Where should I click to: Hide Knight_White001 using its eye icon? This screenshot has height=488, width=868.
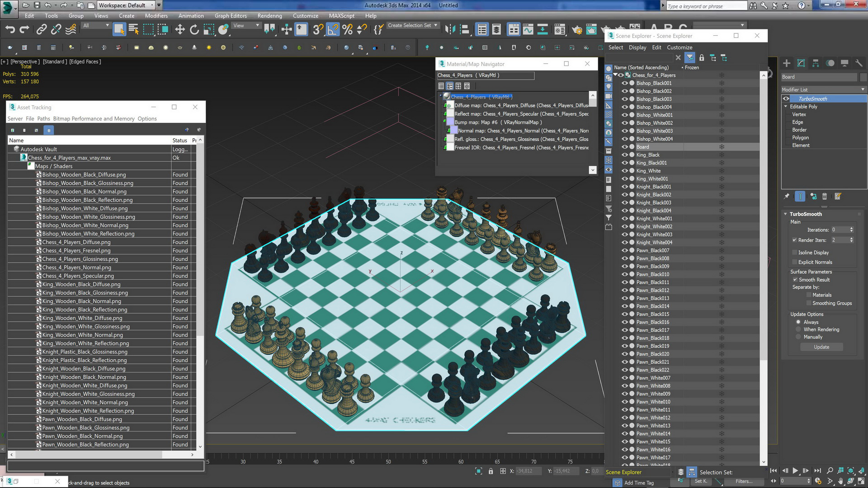(x=625, y=219)
